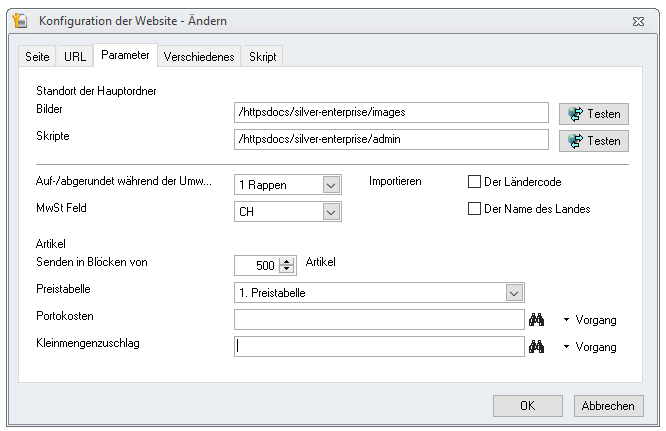The image size is (666, 431).
Task: Click binoculars search icon beside Kleinmengenzuschlag field
Action: tap(536, 346)
